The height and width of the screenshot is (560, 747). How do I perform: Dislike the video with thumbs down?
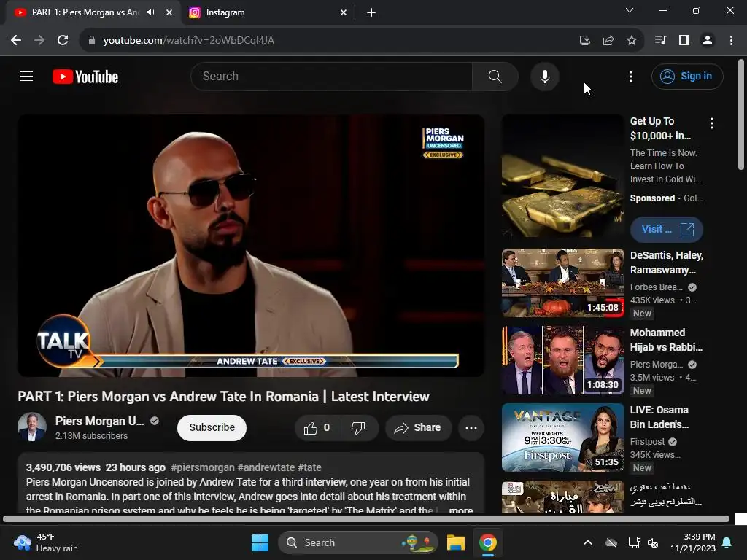pos(358,427)
